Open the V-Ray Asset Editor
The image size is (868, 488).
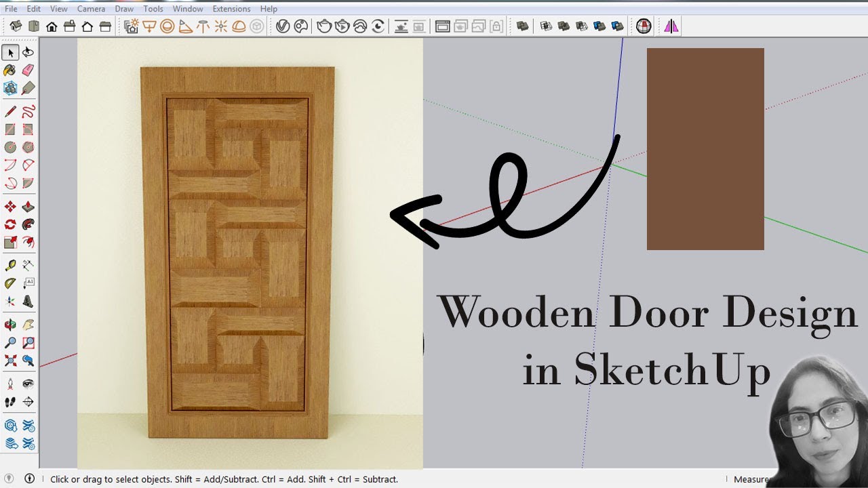pos(283,26)
